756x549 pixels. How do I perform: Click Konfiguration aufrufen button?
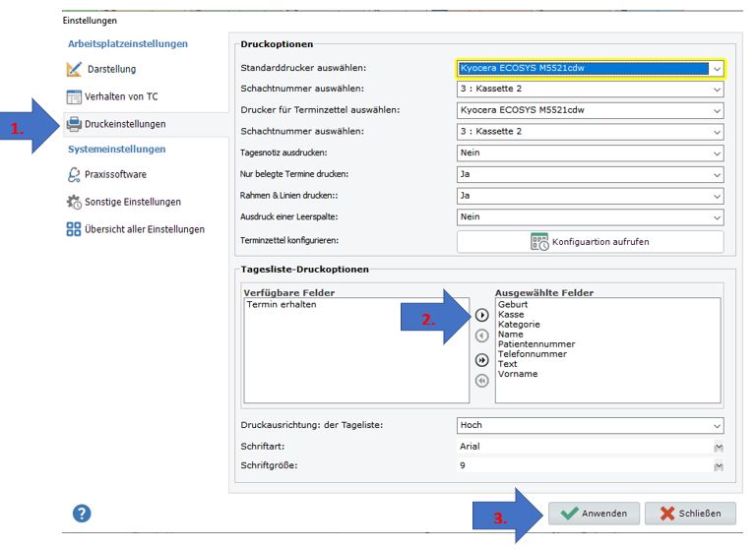click(590, 242)
